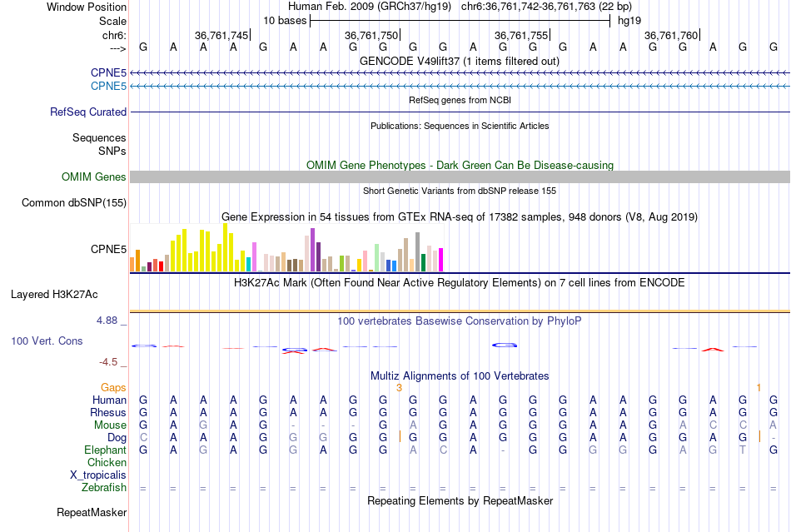The height and width of the screenshot is (532, 791).
Task: Click the Sequences subtrack label
Action: coord(99,137)
